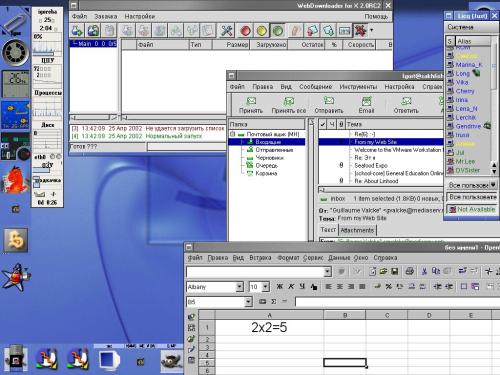Click the percent format icon in Calc

point(389,287)
